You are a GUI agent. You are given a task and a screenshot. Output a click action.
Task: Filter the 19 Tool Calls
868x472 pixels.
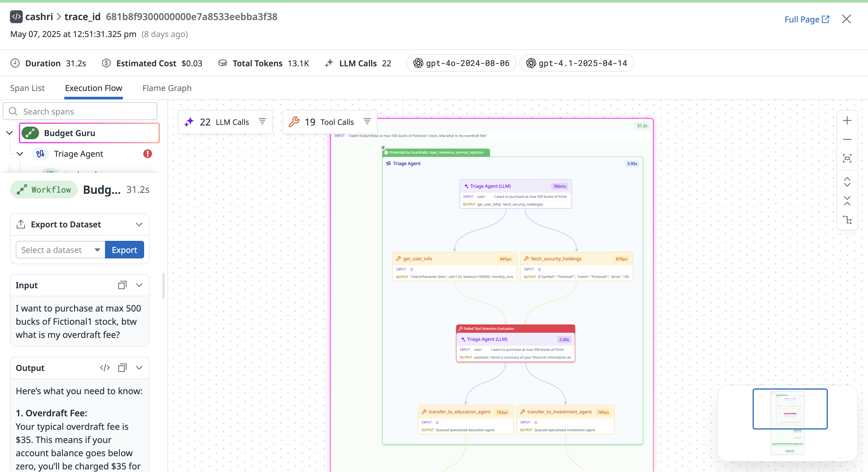click(367, 121)
